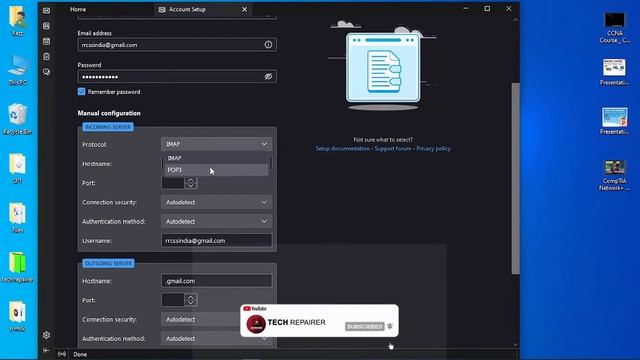Open incoming Connection security dropdown

click(216, 202)
